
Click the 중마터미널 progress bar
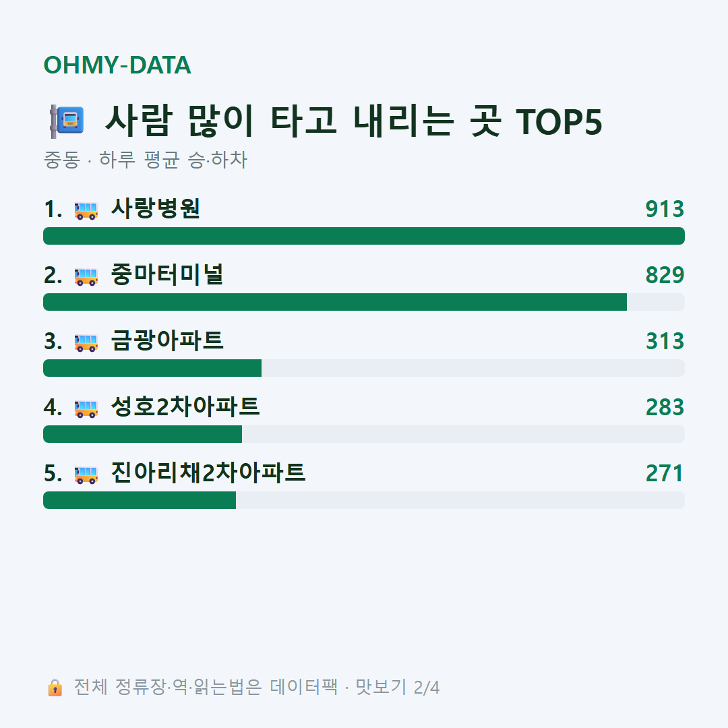coord(364,302)
